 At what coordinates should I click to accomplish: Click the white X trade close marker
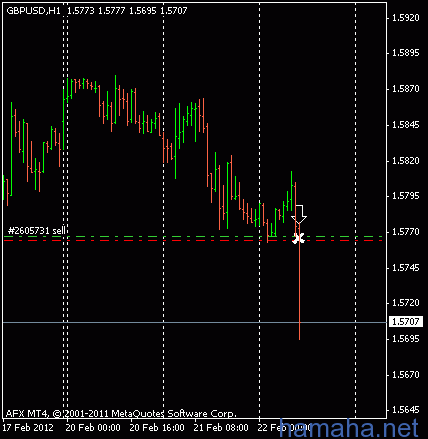click(299, 238)
